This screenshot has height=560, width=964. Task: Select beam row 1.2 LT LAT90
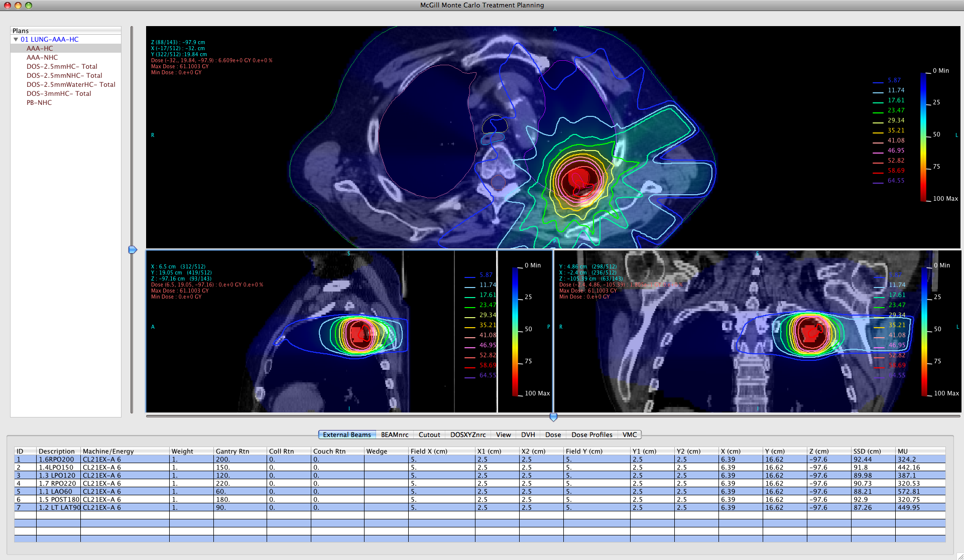479,507
